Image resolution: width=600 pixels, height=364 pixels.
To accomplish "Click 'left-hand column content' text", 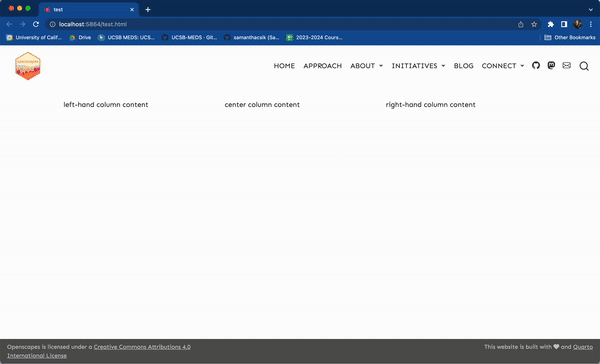I will [x=106, y=104].
